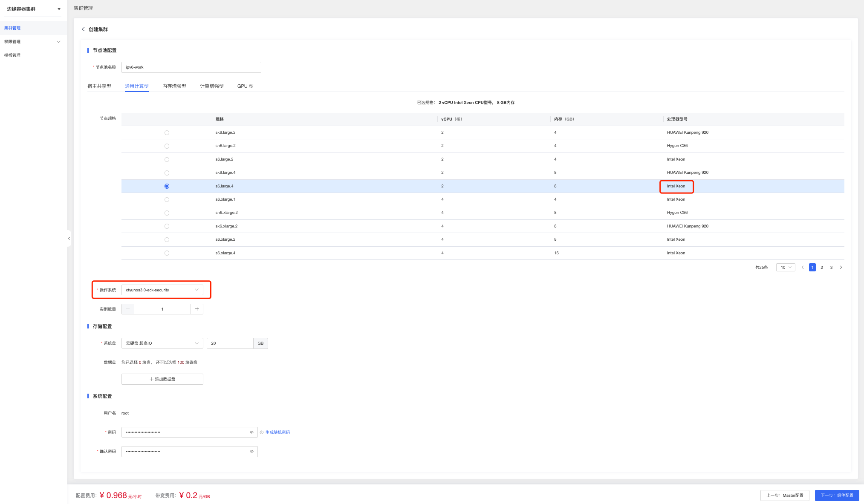The width and height of the screenshot is (864, 504).
Task: Collapse the left sidebar handle
Action: click(x=69, y=239)
